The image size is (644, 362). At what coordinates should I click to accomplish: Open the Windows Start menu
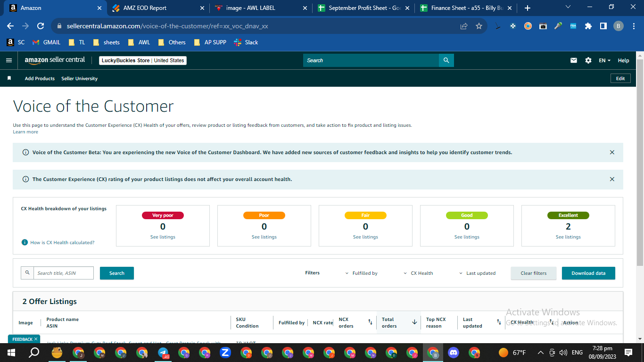tap(11, 352)
